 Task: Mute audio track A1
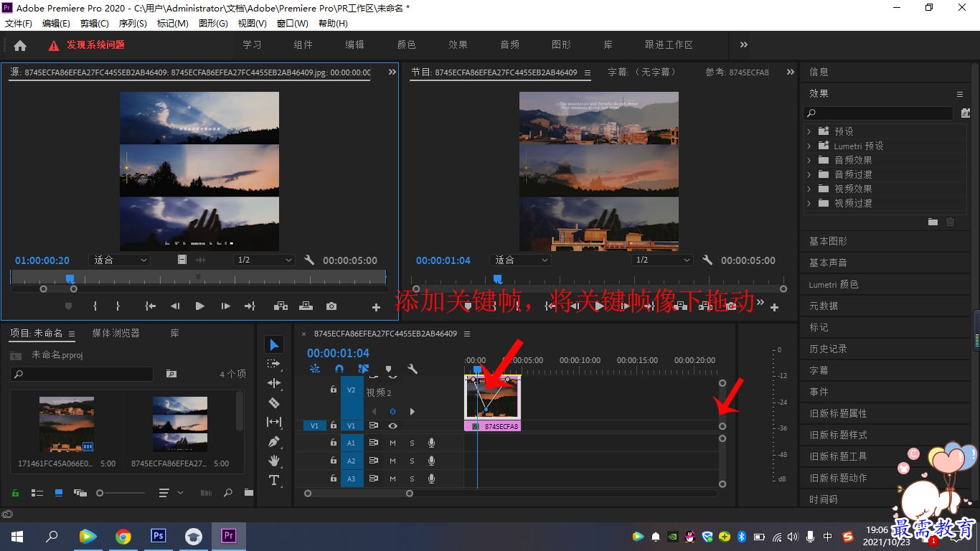click(392, 443)
